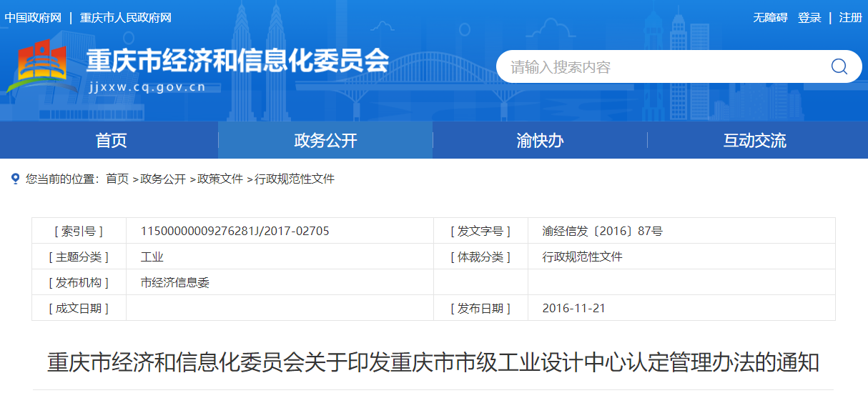Open the 无障碍 accessibility link
The height and width of the screenshot is (393, 868).
770,18
